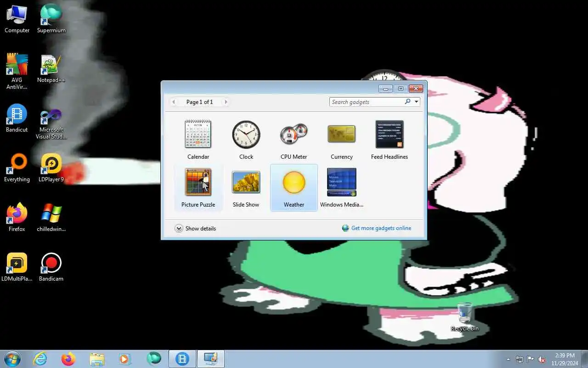The width and height of the screenshot is (588, 368).
Task: Click the Search gadgets field
Action: [367, 102]
